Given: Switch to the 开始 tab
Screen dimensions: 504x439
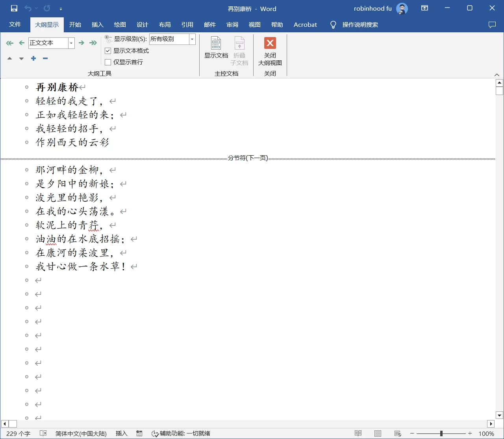Looking at the screenshot, I should 75,24.
